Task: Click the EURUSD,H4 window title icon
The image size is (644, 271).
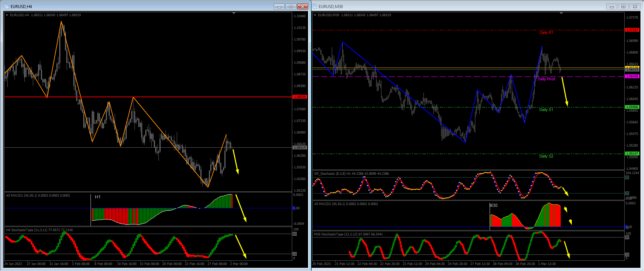Action: (6, 6)
